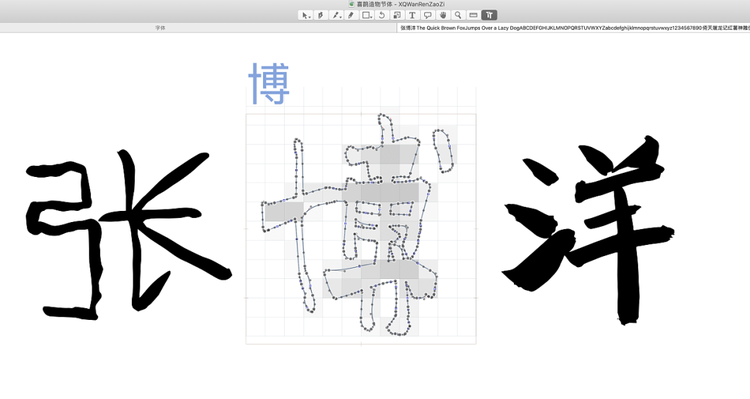Image resolution: width=750 pixels, height=399 pixels.
Task: Select the Scale tool
Action: [397, 15]
